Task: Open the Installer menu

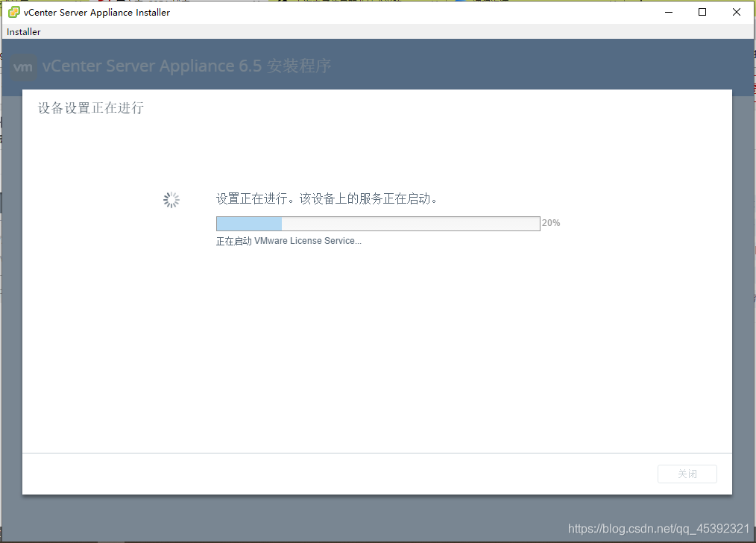Action: 24,32
